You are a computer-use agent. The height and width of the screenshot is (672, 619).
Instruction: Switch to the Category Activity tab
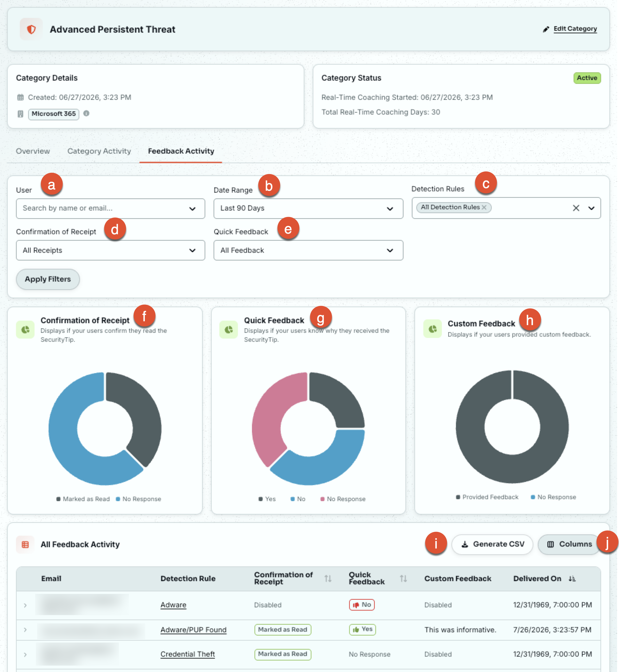point(99,151)
